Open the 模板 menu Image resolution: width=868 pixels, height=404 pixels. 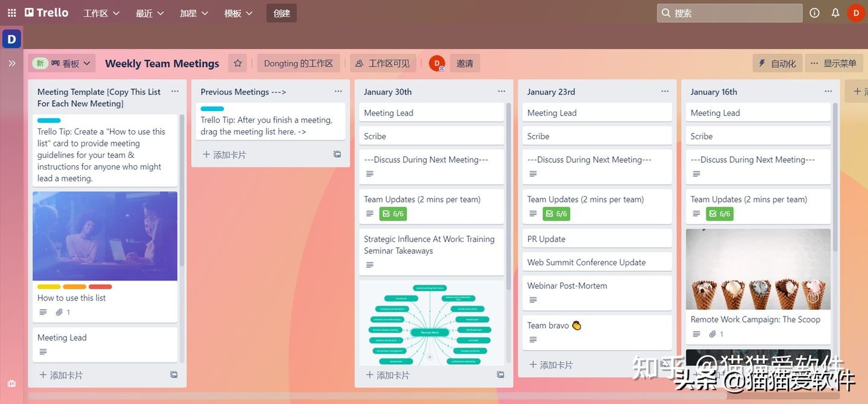pyautogui.click(x=238, y=13)
